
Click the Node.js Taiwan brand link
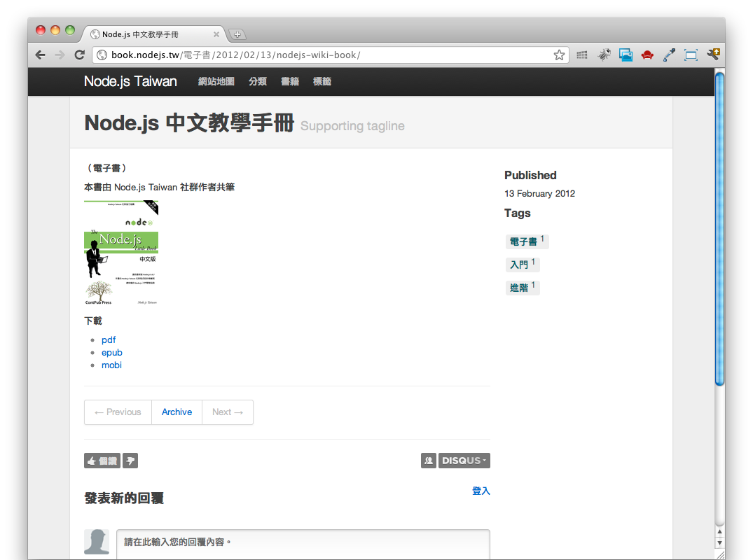tap(130, 81)
